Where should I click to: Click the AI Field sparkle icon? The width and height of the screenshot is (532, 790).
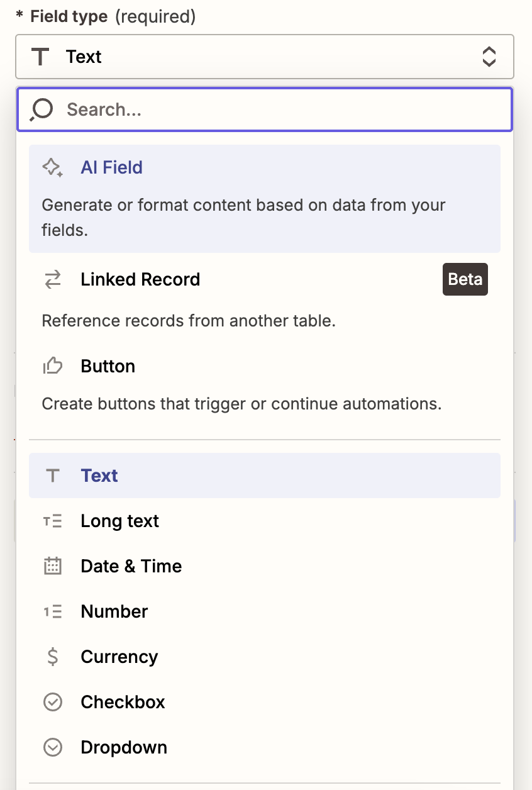(x=52, y=167)
